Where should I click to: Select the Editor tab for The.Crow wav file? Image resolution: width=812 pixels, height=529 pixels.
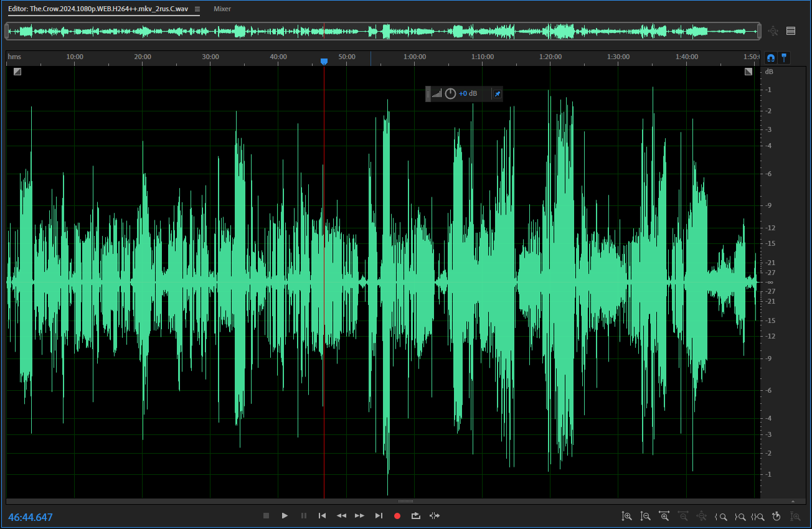[x=98, y=9]
